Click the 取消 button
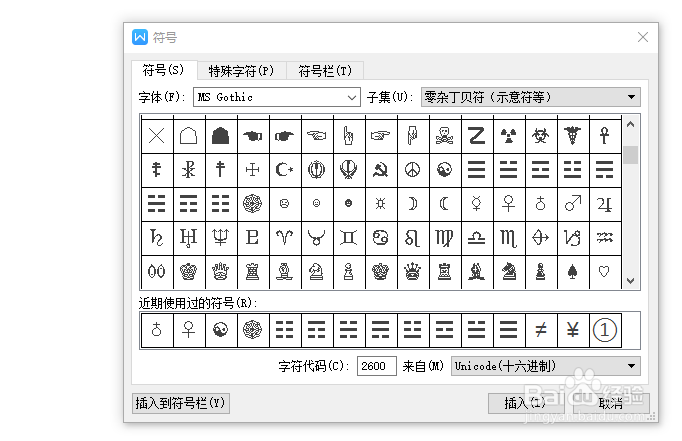 (x=611, y=403)
